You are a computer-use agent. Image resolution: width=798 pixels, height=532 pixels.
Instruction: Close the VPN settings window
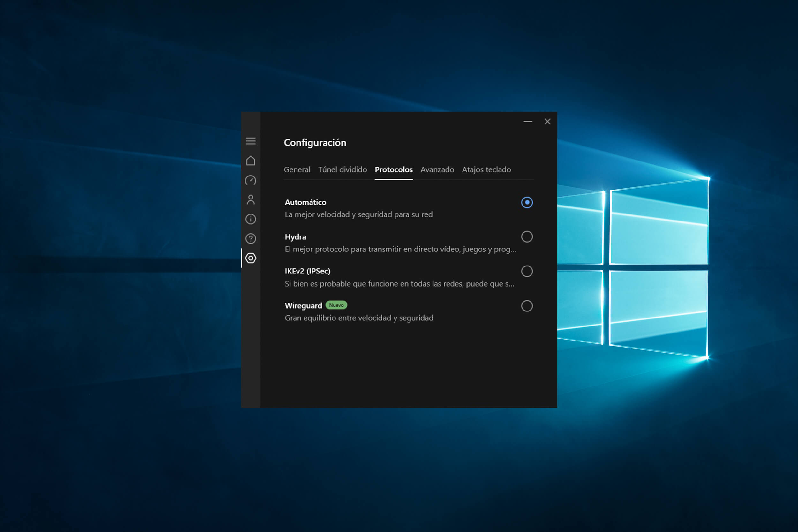pyautogui.click(x=547, y=122)
